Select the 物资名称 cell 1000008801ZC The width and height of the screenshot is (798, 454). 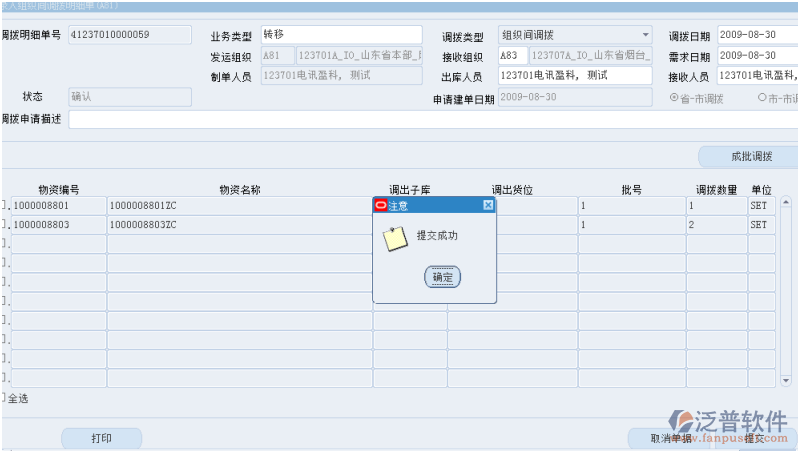click(x=239, y=206)
